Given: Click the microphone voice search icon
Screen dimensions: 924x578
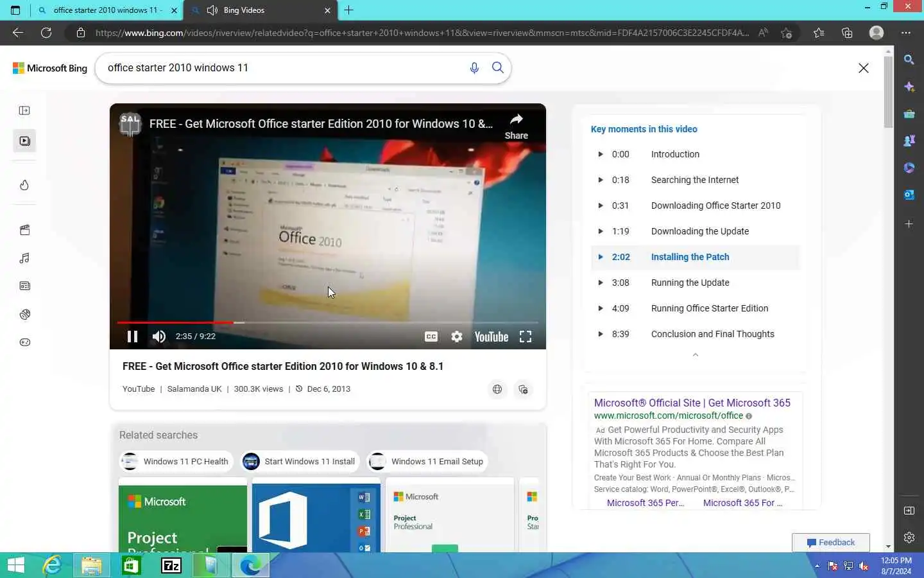Looking at the screenshot, I should point(474,67).
